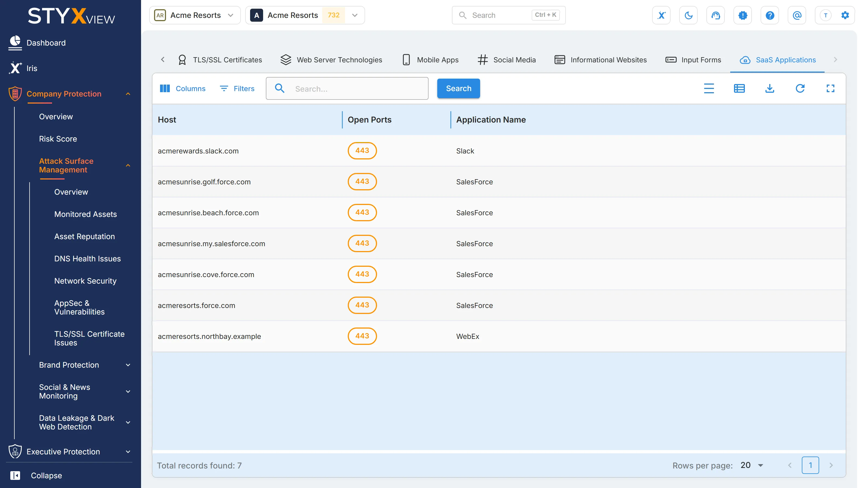This screenshot has width=868, height=488.
Task: Click the Collapse sidebar icon
Action: pos(15,475)
